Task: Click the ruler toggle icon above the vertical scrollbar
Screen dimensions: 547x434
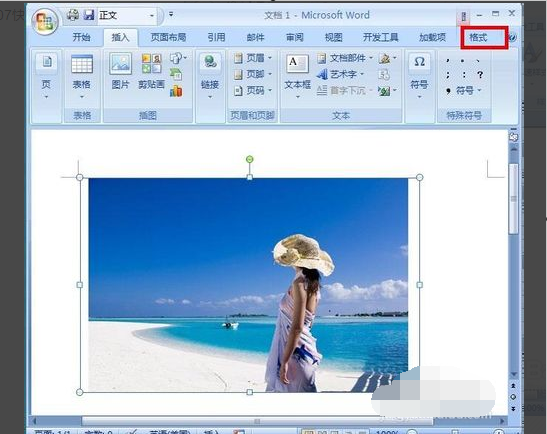Action: click(514, 137)
